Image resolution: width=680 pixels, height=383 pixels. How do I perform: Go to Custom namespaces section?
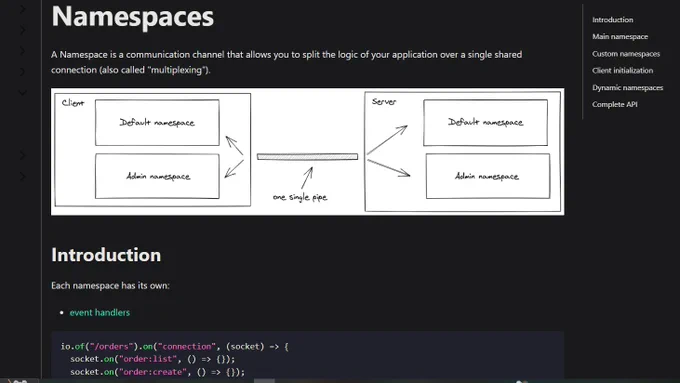point(626,54)
